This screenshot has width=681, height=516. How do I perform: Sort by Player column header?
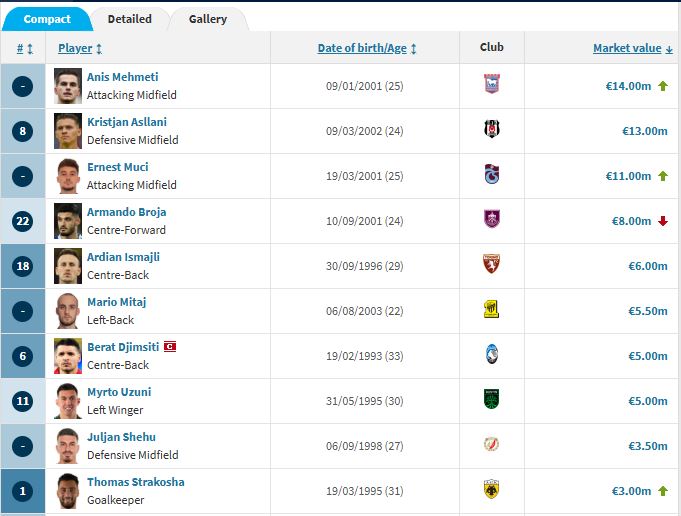coord(80,48)
